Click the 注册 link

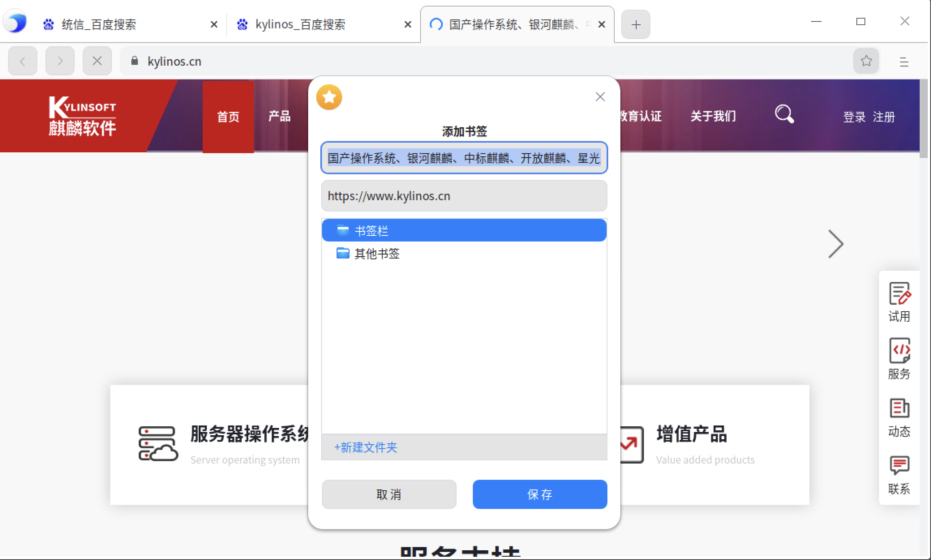884,117
